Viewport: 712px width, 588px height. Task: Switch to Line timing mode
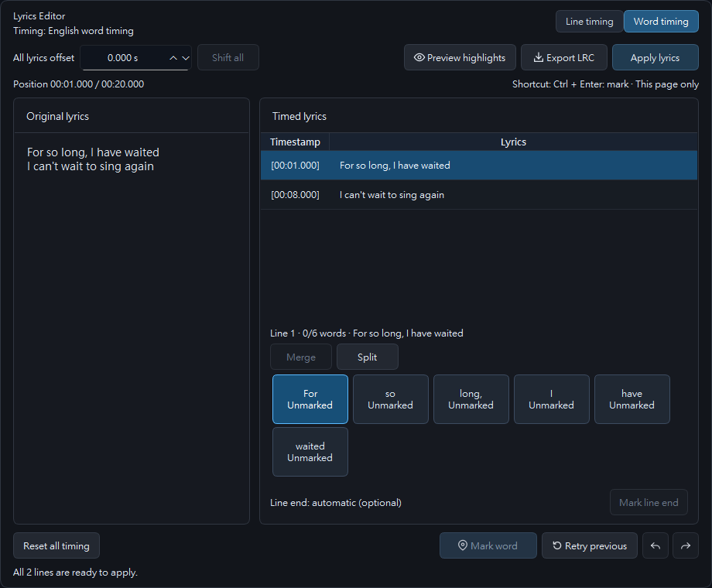(590, 22)
